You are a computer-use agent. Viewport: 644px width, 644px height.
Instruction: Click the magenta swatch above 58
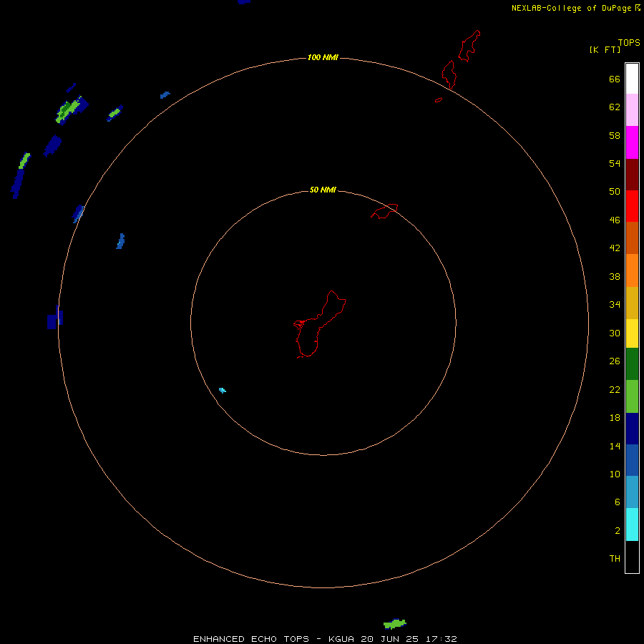pyautogui.click(x=632, y=142)
